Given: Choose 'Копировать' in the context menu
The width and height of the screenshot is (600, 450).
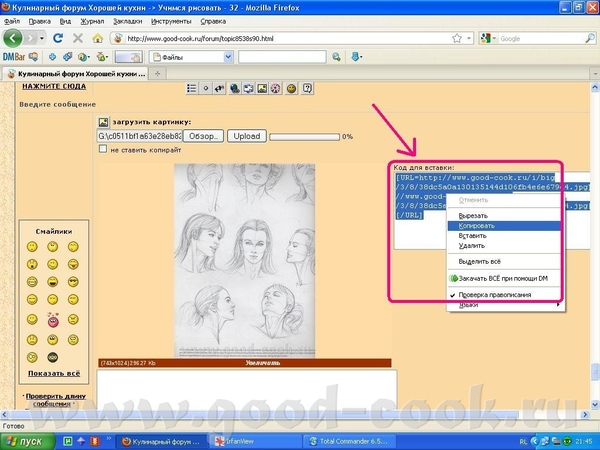Looking at the screenshot, I should point(504,226).
